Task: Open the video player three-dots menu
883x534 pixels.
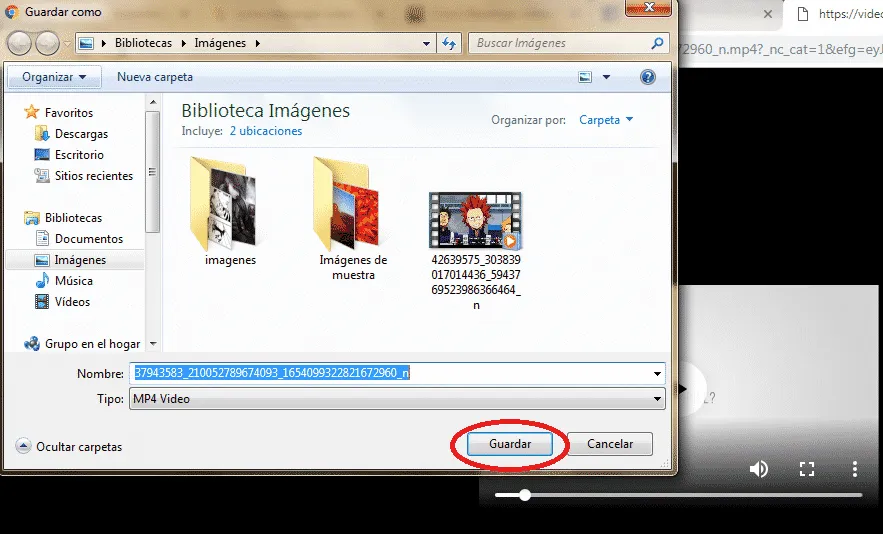Action: [854, 469]
